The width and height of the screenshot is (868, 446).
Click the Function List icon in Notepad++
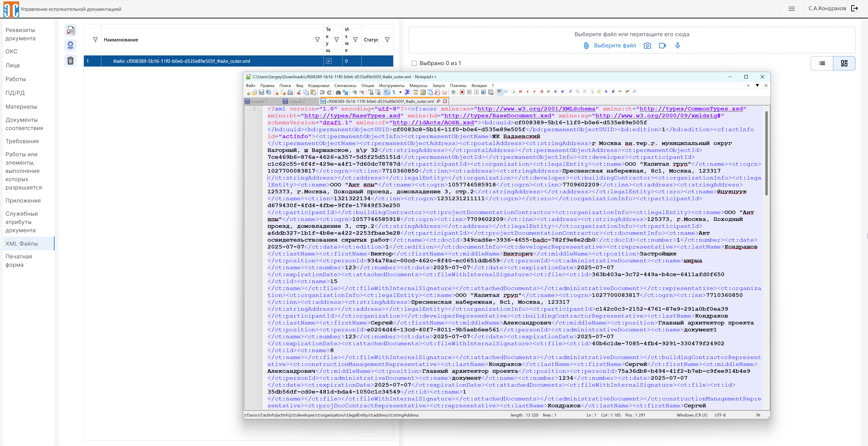[x=437, y=92]
